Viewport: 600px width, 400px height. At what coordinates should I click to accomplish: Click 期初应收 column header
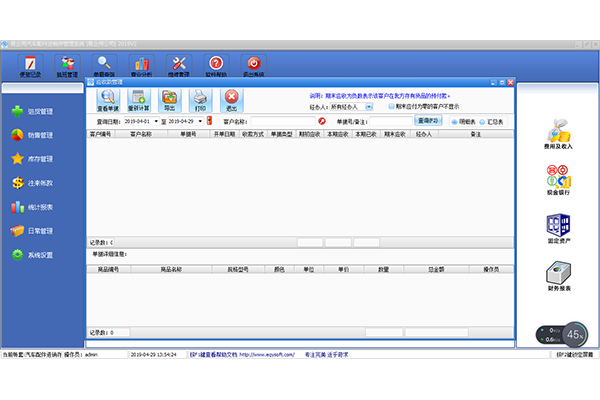coord(310,134)
